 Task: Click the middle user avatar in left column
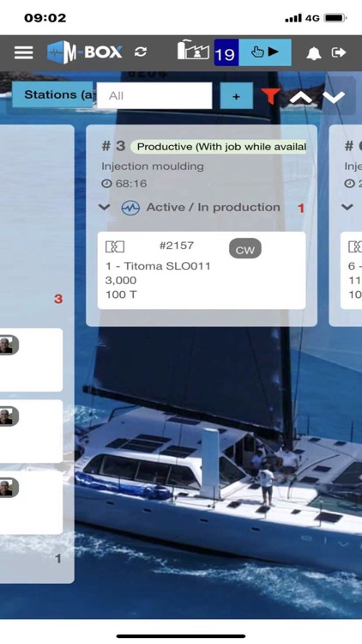(x=7, y=416)
